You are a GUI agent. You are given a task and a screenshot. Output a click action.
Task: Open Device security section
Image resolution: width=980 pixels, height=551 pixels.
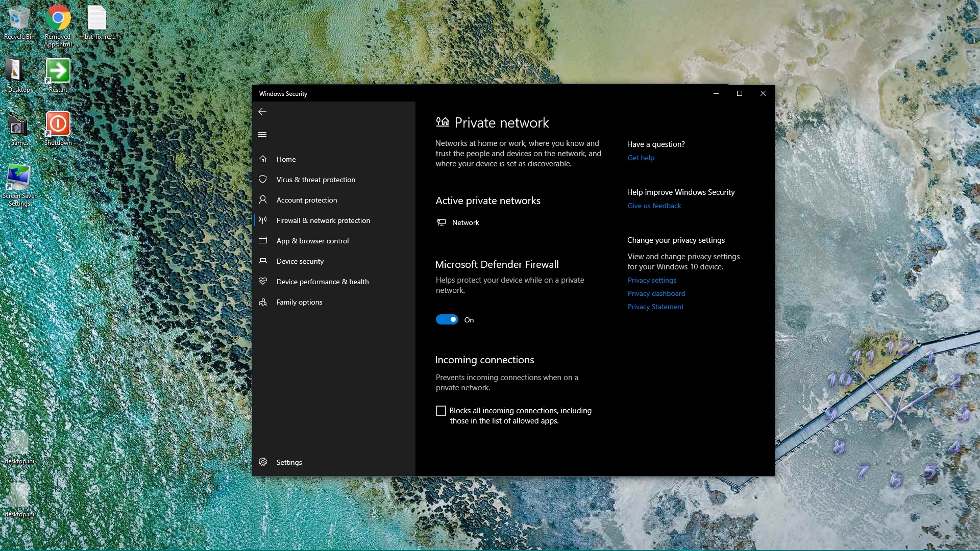[334, 261]
